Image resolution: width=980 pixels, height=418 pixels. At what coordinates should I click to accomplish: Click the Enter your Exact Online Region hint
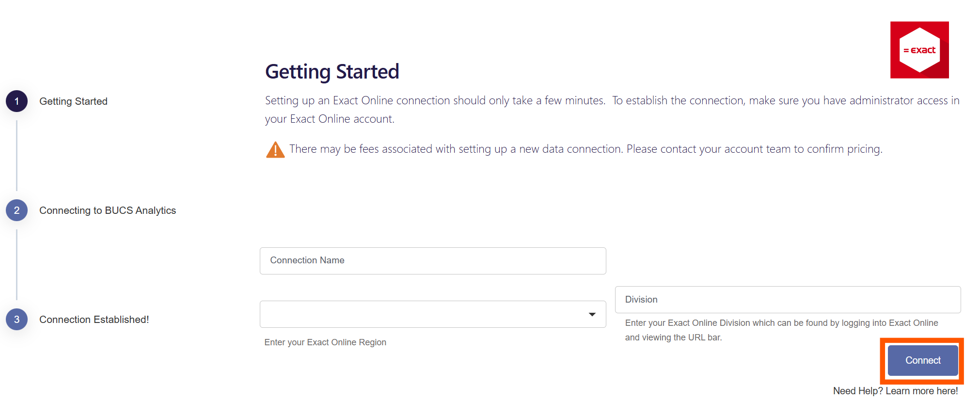click(325, 342)
